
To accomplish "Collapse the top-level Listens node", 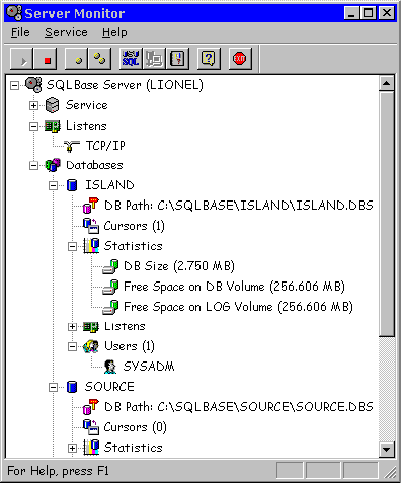I will [33, 126].
